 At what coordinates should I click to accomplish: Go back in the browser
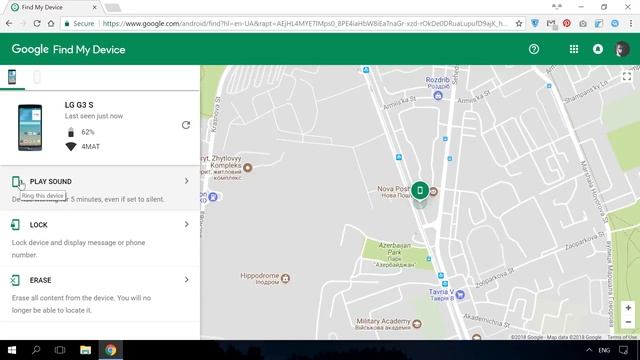pyautogui.click(x=9, y=24)
